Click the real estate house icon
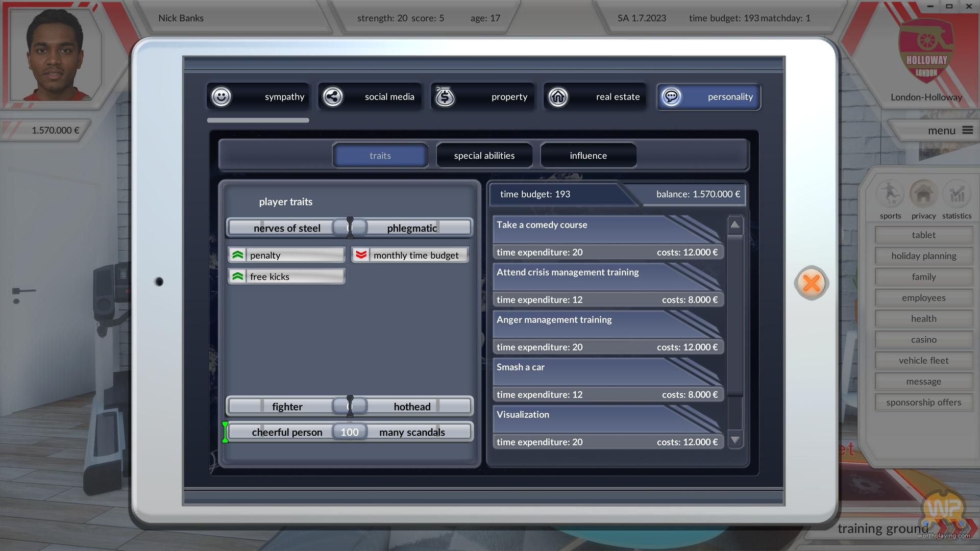 (x=558, y=96)
